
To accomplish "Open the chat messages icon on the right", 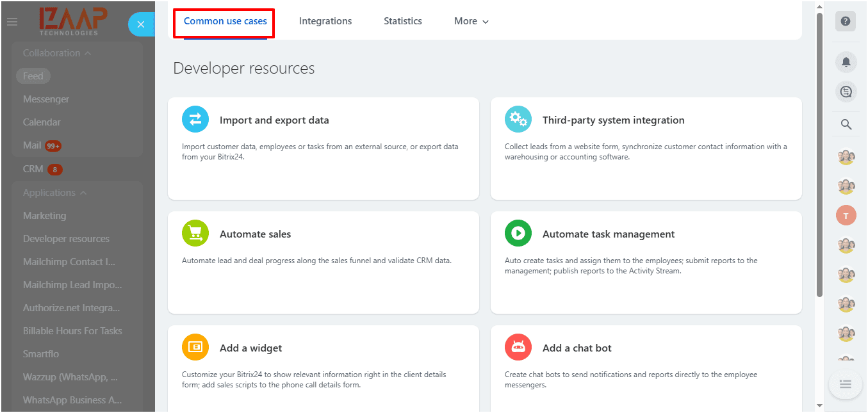I will point(846,92).
